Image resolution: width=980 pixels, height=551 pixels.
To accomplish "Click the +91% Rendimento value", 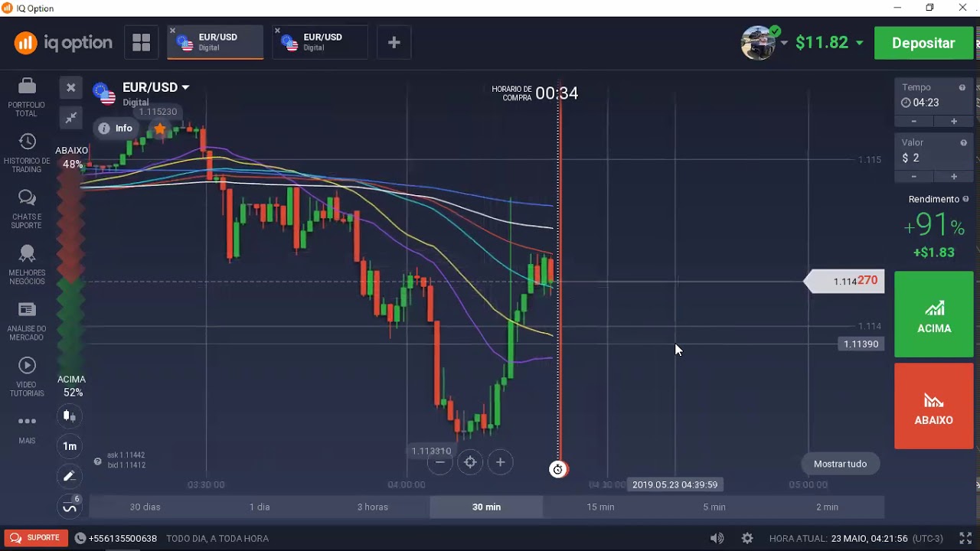I will pyautogui.click(x=933, y=226).
